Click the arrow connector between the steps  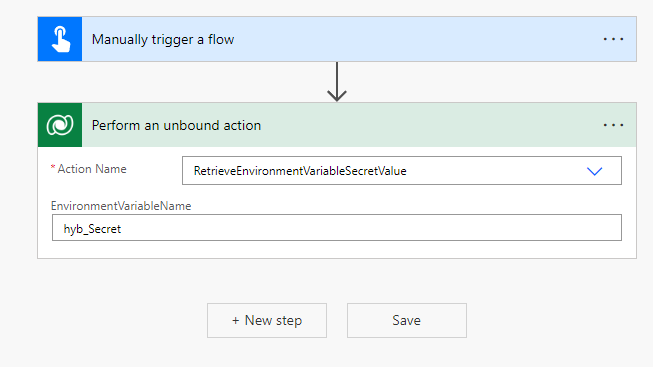[336, 82]
